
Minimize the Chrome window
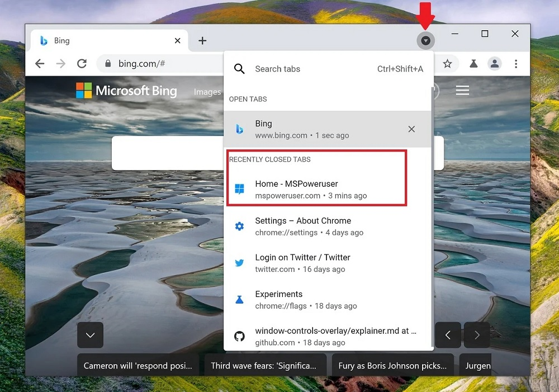455,34
